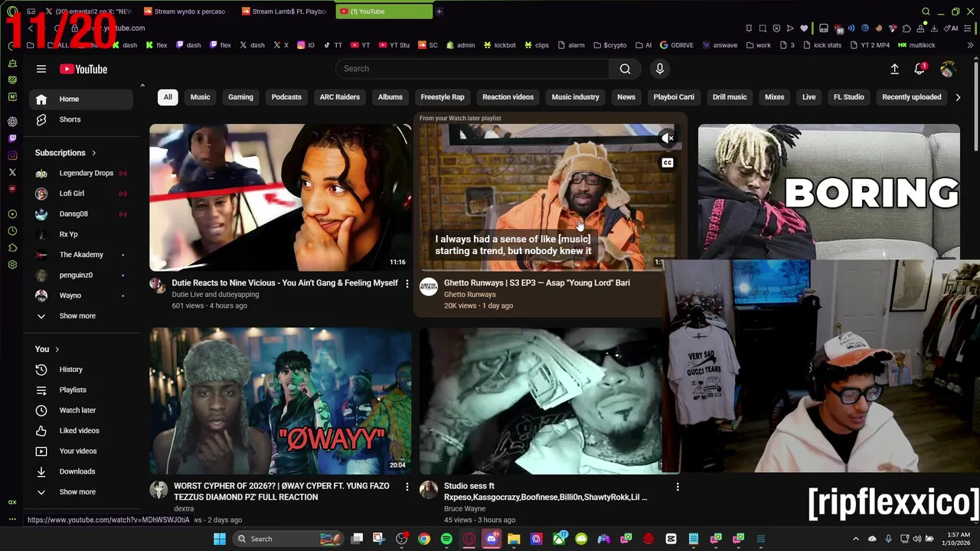
Task: Open Instagram in the Opera GX sidebar
Action: [12, 155]
